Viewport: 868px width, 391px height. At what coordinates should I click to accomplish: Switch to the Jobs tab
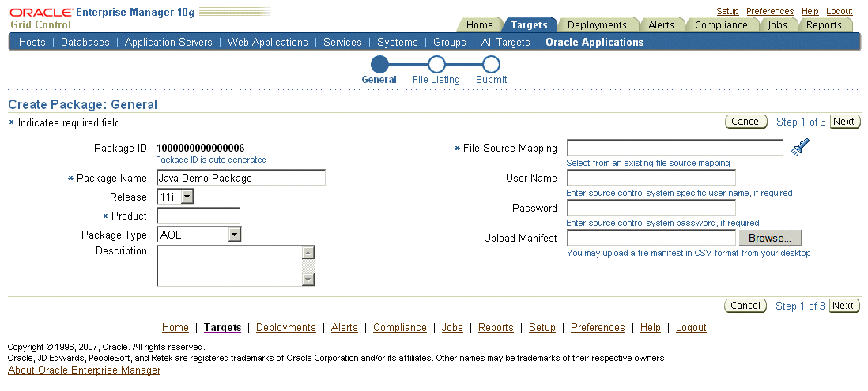(777, 25)
